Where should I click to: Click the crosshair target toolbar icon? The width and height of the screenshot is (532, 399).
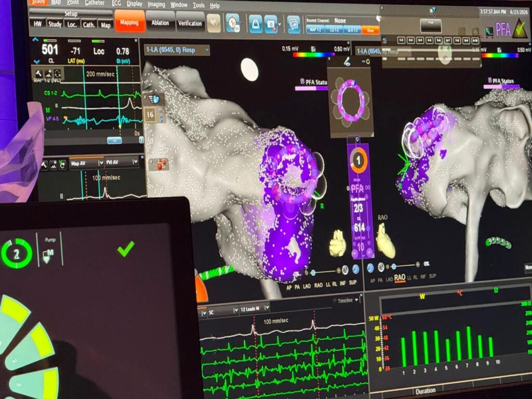[232, 23]
